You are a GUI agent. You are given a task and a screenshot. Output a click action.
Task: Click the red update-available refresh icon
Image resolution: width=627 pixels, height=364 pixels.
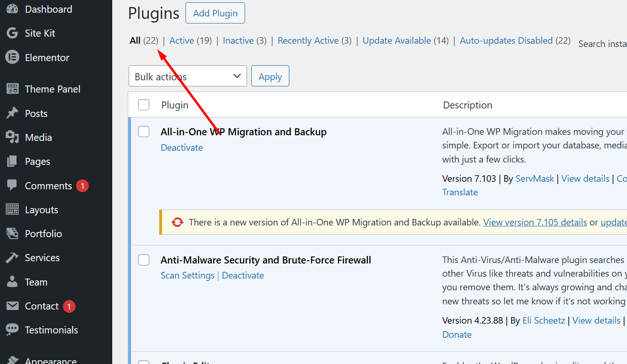[x=178, y=222]
